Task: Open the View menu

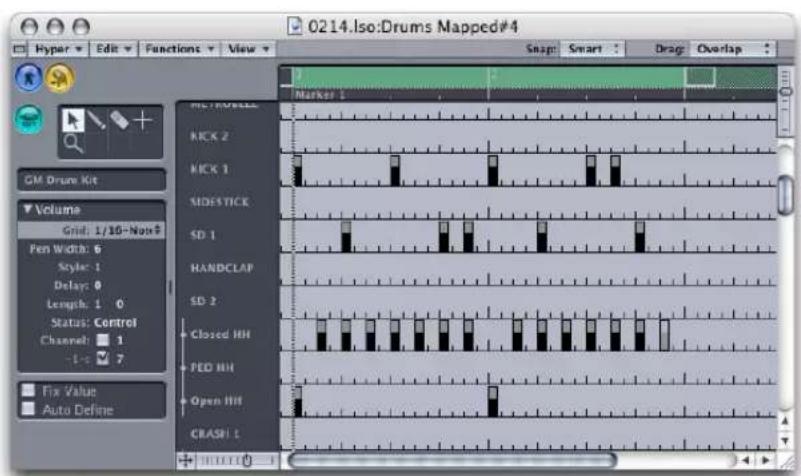Action: coord(248,49)
